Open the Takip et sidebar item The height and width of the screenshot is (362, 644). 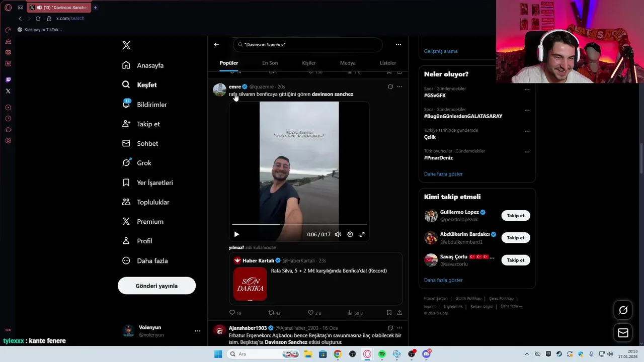pyautogui.click(x=141, y=124)
